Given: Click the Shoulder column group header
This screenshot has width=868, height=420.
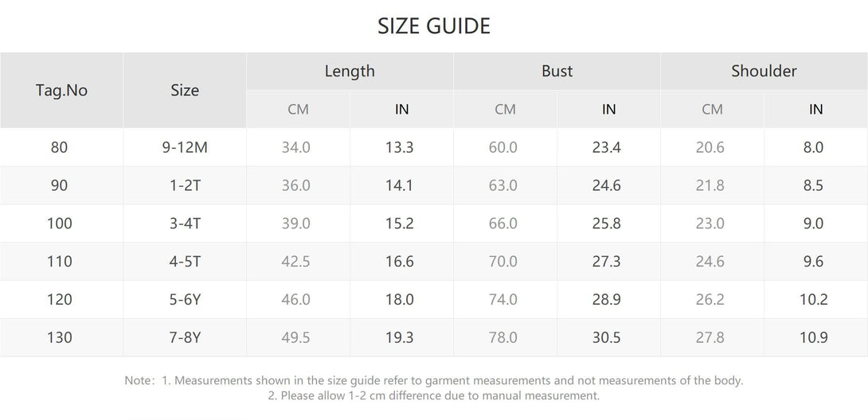Looking at the screenshot, I should (x=764, y=71).
